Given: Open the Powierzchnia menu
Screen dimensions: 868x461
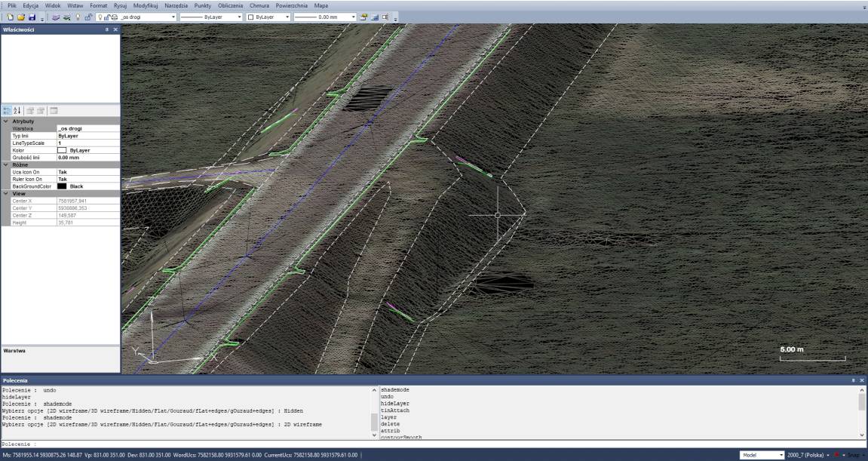Looking at the screenshot, I should coord(292,5).
